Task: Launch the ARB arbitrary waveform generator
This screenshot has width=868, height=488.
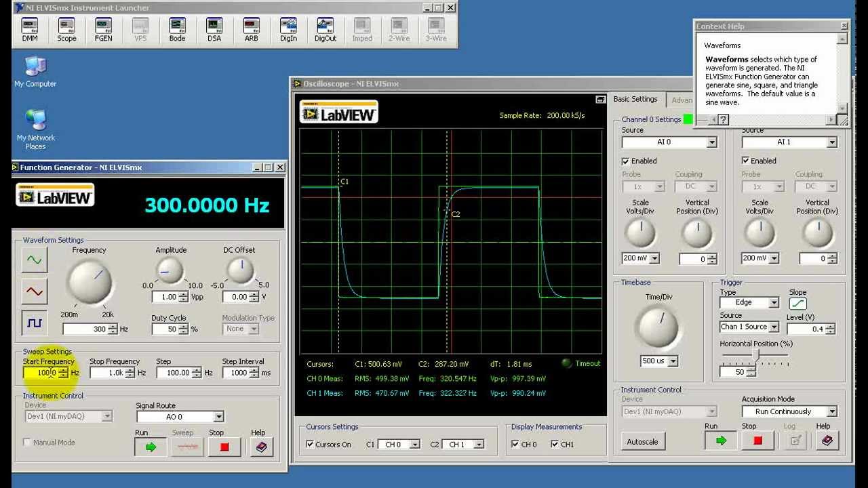Action: tap(251, 30)
